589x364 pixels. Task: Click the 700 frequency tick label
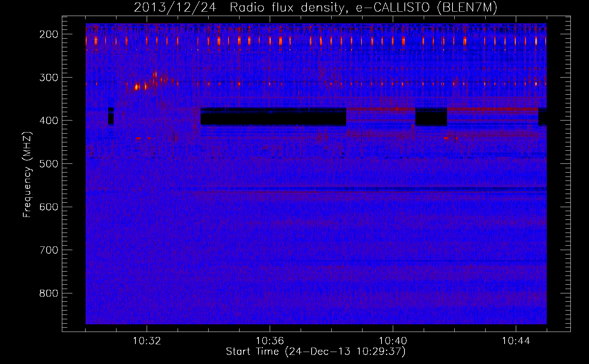[48, 250]
